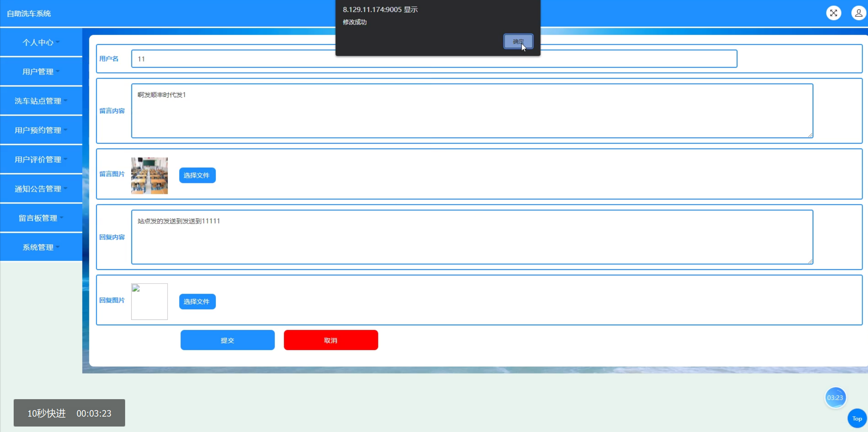Click the 03:23 circular timer badge

tap(835, 397)
